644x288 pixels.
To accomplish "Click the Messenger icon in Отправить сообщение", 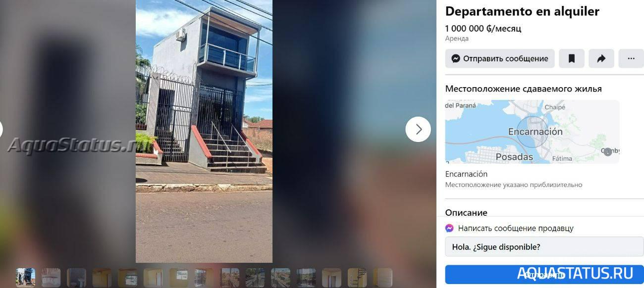I will 456,58.
